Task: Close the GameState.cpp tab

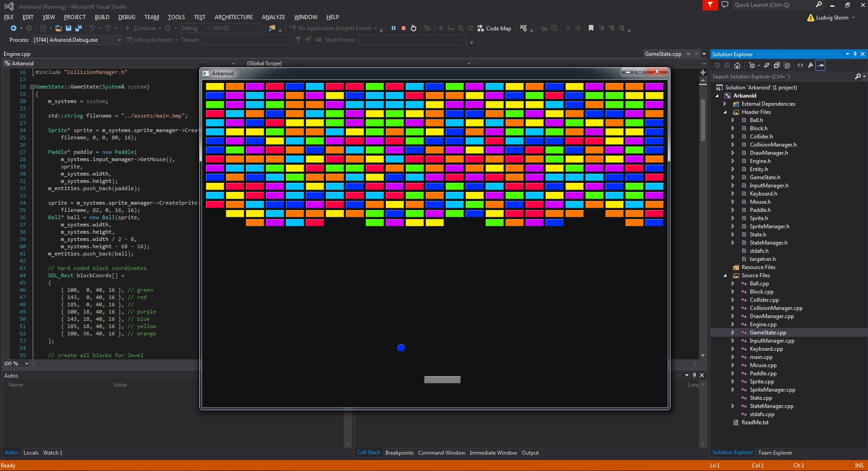Action: pos(696,54)
